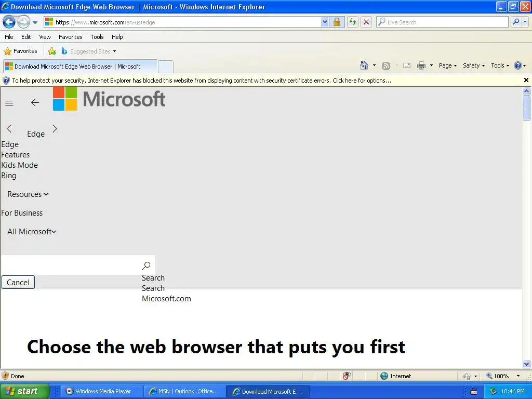Click the scrollbar up arrow
This screenshot has width=532, height=399.
526,91
